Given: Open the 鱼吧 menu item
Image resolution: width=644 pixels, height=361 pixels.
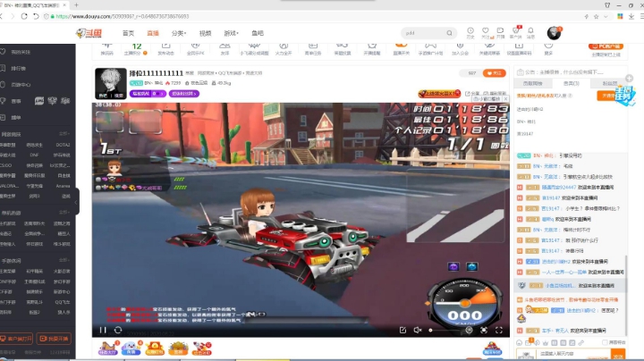Looking at the screenshot, I should click(x=258, y=33).
